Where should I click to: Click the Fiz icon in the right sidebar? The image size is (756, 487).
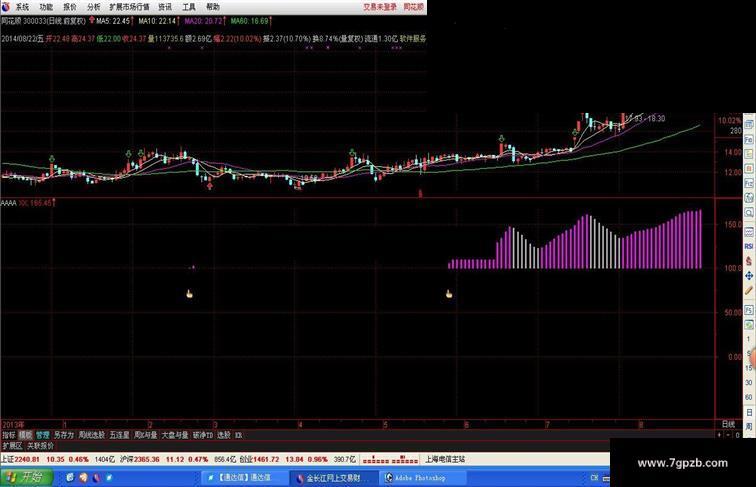749,183
